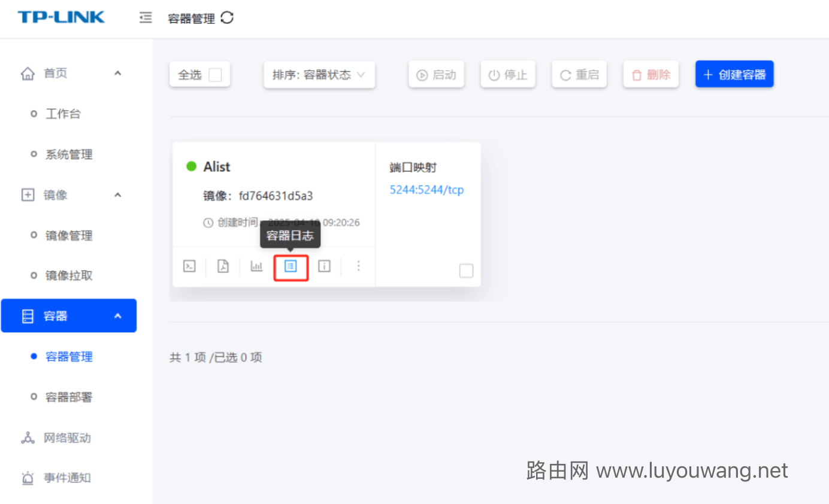Go to 镜像管理 in the sidebar

click(69, 236)
